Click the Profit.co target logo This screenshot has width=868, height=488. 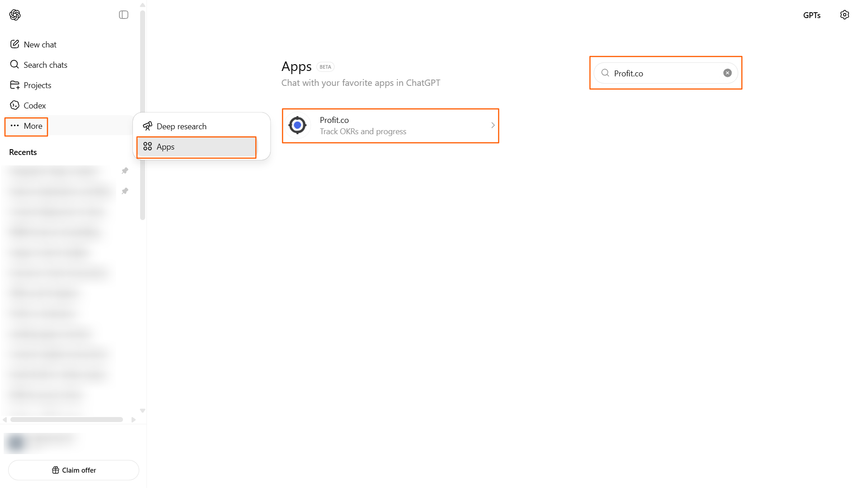coord(297,125)
